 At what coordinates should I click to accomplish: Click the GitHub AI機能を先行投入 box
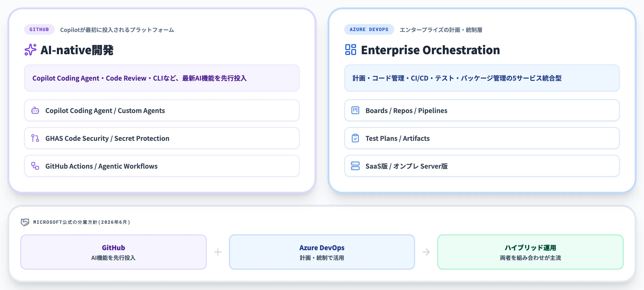(114, 252)
